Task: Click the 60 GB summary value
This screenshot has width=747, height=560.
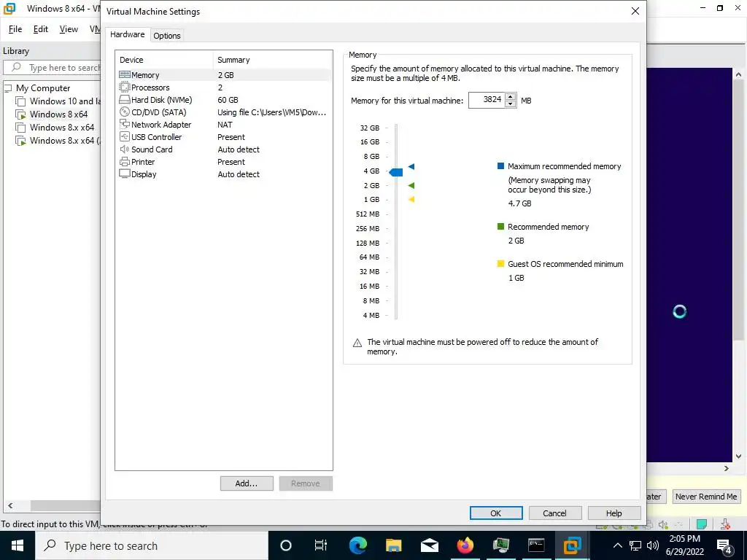Action: 228,99
